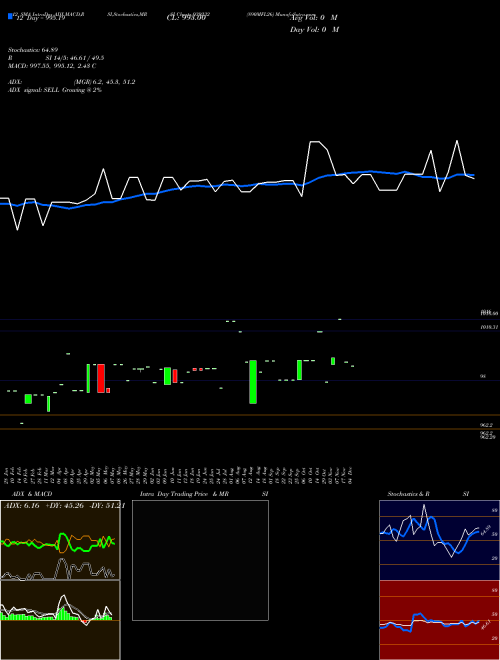The image size is (500, 660).
Task: Click the highest peak of the white price line
Action: pyautogui.click(x=457, y=141)
